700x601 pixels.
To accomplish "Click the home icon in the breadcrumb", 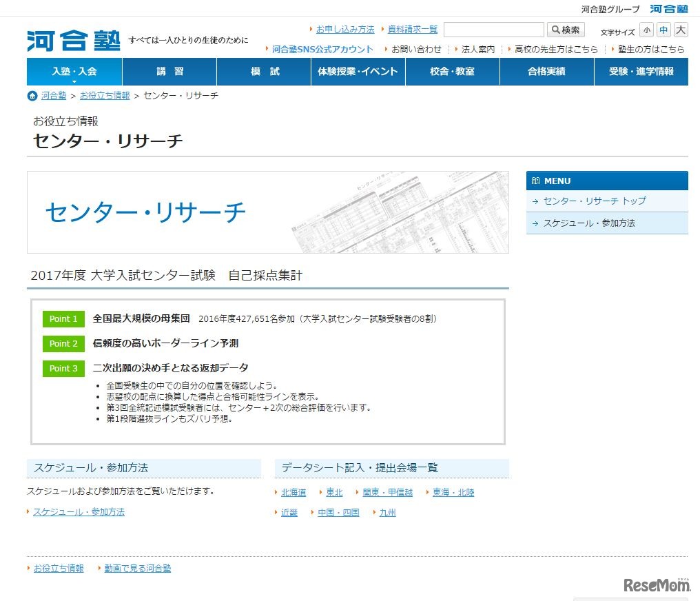I will [32, 96].
